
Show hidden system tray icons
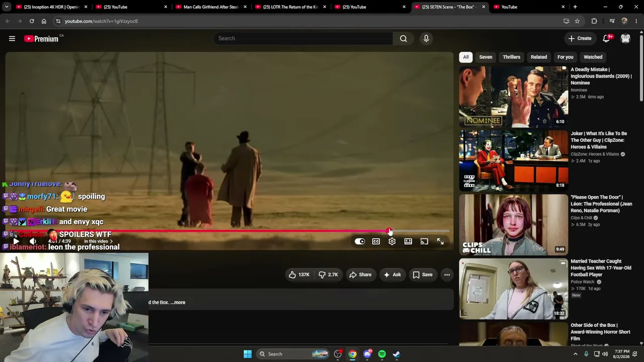click(576, 354)
